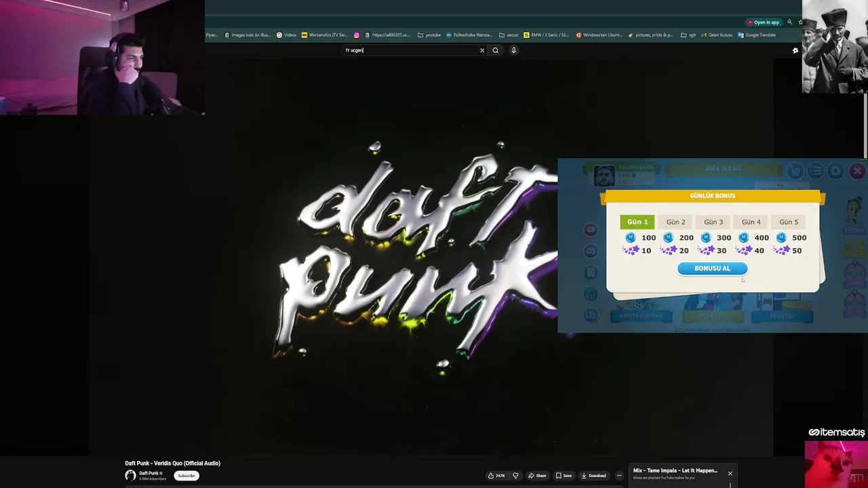Open the sgh bookmarks folder

(689, 35)
